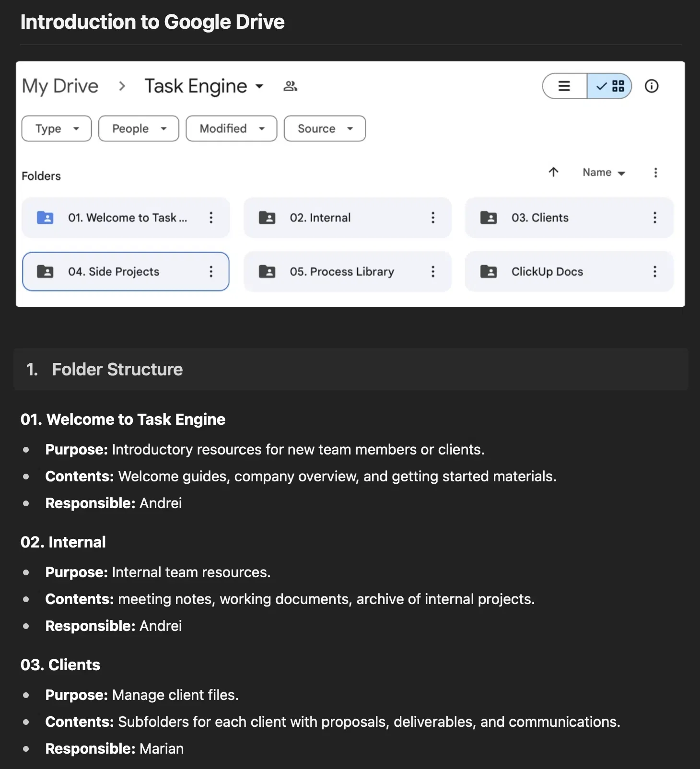The height and width of the screenshot is (769, 700).
Task: Click the shared folder icon for 03. Clients
Action: point(489,218)
